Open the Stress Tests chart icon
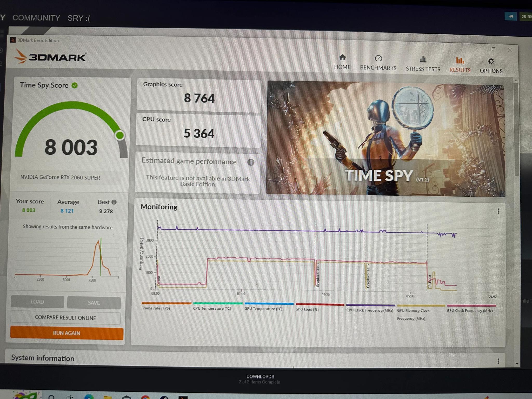This screenshot has width=532, height=399. (x=423, y=59)
